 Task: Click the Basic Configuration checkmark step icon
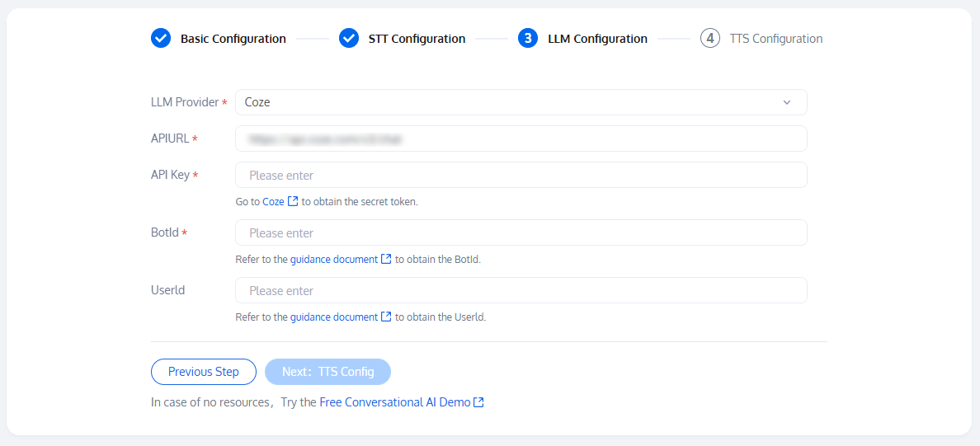pos(161,38)
